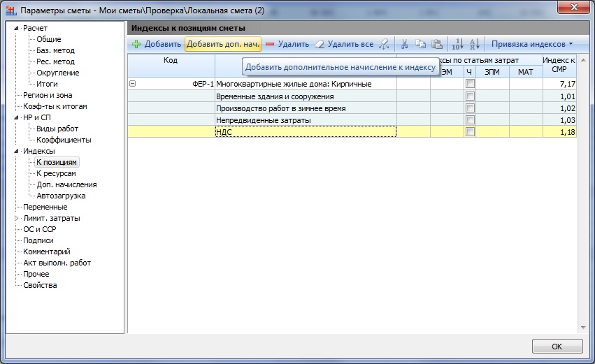Click the Удалить toolbar button
Screen dimensions: 595x364
[287, 44]
